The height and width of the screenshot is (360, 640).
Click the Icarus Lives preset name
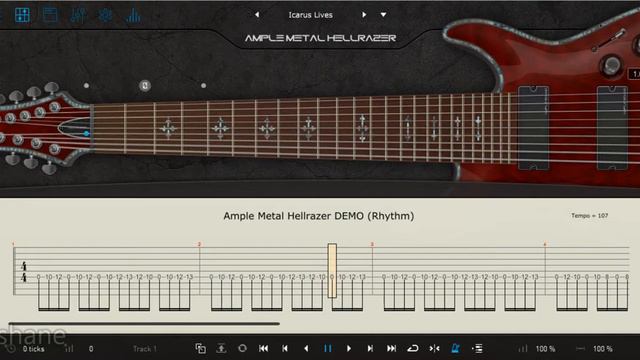click(x=311, y=15)
